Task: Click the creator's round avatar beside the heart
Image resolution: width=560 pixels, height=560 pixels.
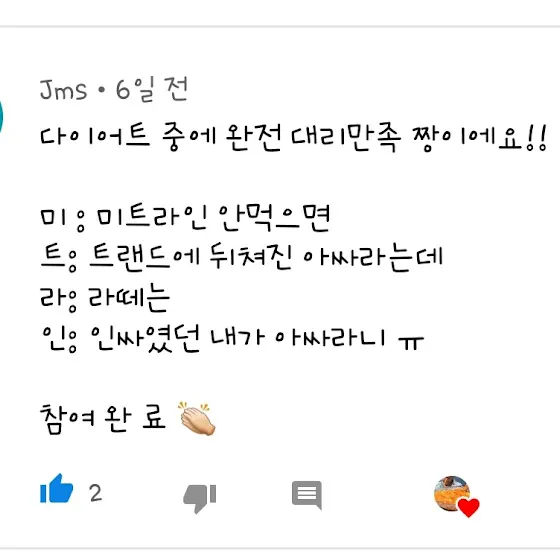Action: coord(452,494)
